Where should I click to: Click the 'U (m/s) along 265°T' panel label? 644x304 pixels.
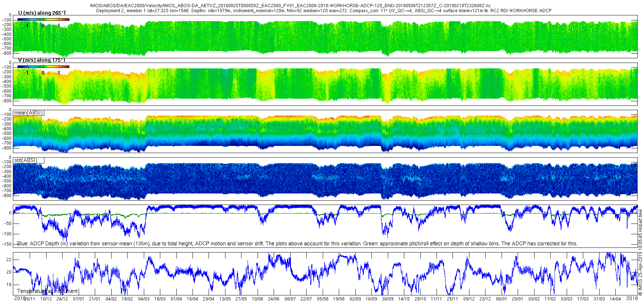[x=42, y=13]
